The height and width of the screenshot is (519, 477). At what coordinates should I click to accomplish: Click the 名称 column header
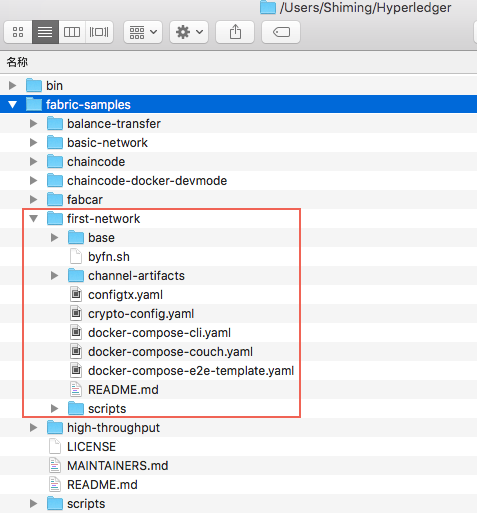(17, 62)
